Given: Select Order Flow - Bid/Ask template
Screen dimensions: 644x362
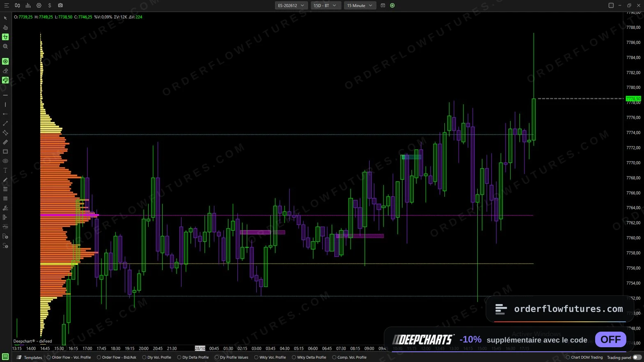Looking at the screenshot, I should click(117, 357).
